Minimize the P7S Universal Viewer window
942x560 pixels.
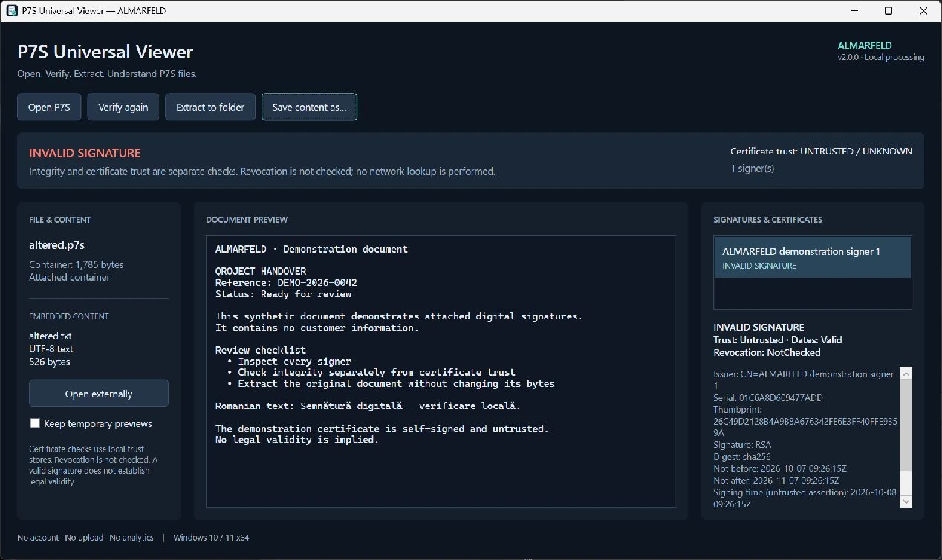click(x=854, y=11)
